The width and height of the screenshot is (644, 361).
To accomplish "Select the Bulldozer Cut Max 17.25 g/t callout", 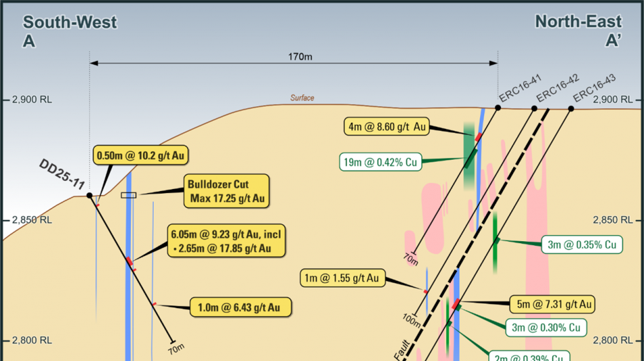I will 226,191.
